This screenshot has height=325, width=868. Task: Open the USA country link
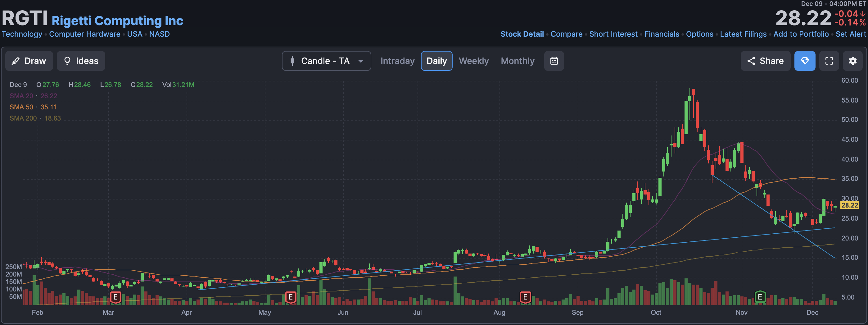134,34
